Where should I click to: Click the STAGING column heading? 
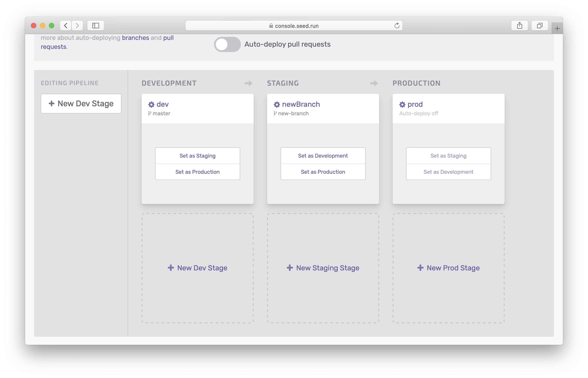283,83
